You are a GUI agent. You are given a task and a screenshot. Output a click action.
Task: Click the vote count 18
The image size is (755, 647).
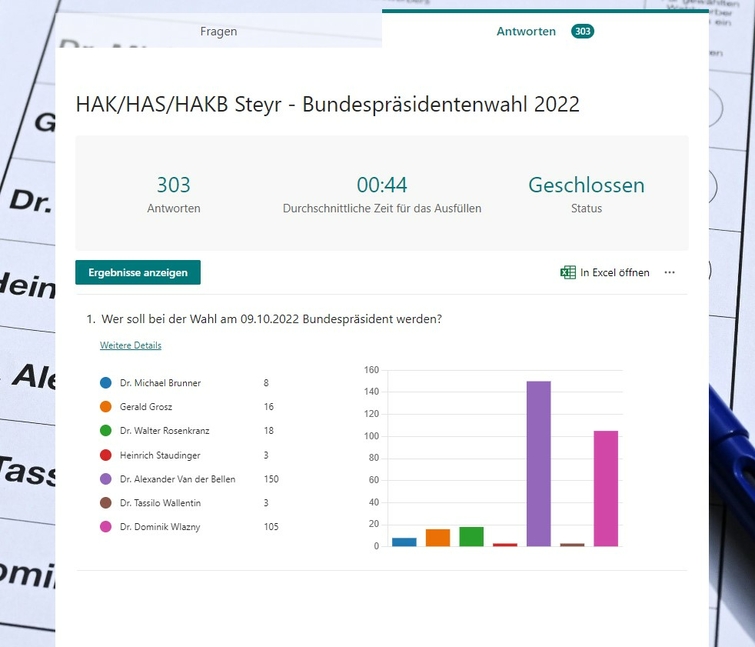click(269, 430)
